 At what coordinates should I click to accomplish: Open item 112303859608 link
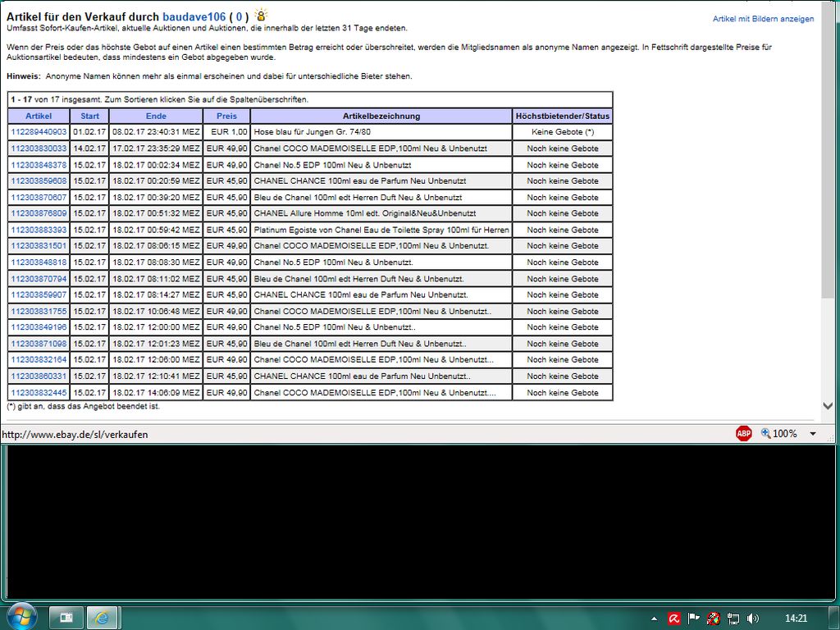pyautogui.click(x=39, y=181)
